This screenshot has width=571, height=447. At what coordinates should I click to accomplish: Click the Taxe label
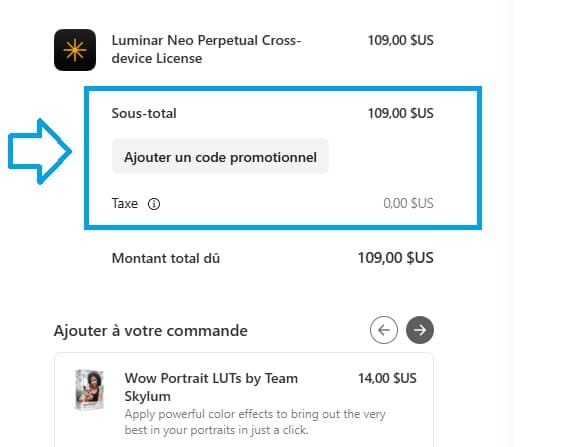click(x=125, y=203)
